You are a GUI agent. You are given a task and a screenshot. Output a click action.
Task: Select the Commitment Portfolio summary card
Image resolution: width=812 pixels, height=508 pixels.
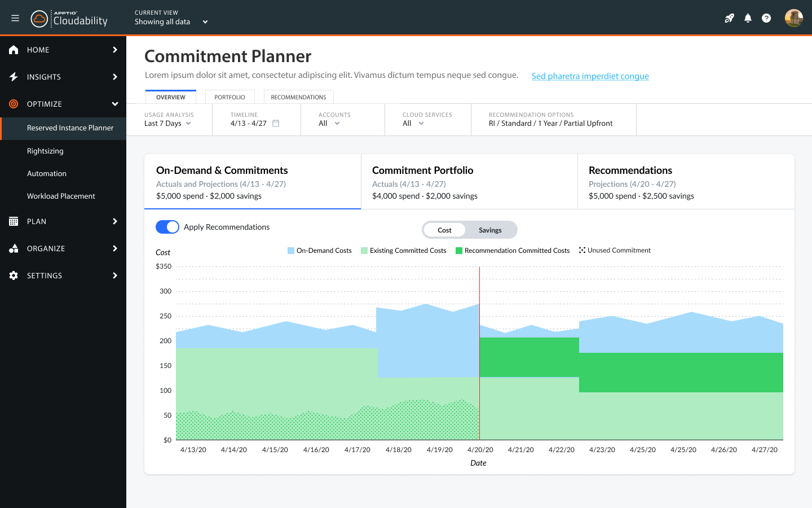469,182
